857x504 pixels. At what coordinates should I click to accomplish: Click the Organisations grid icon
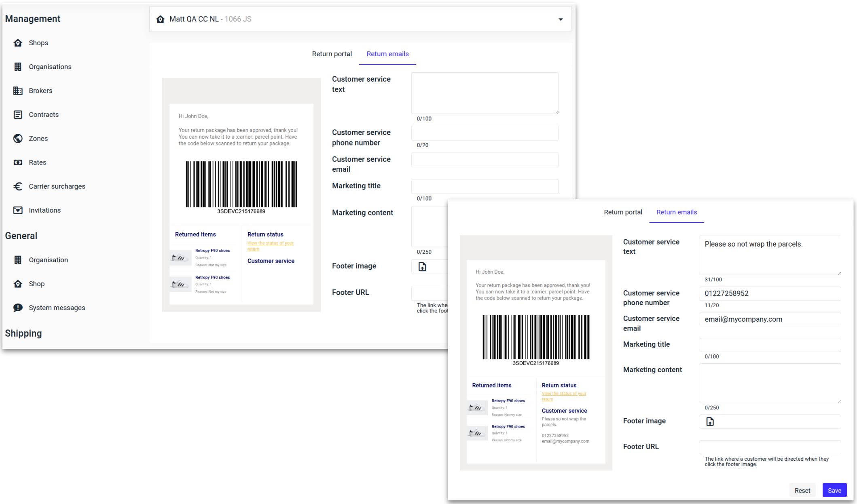[x=18, y=67]
